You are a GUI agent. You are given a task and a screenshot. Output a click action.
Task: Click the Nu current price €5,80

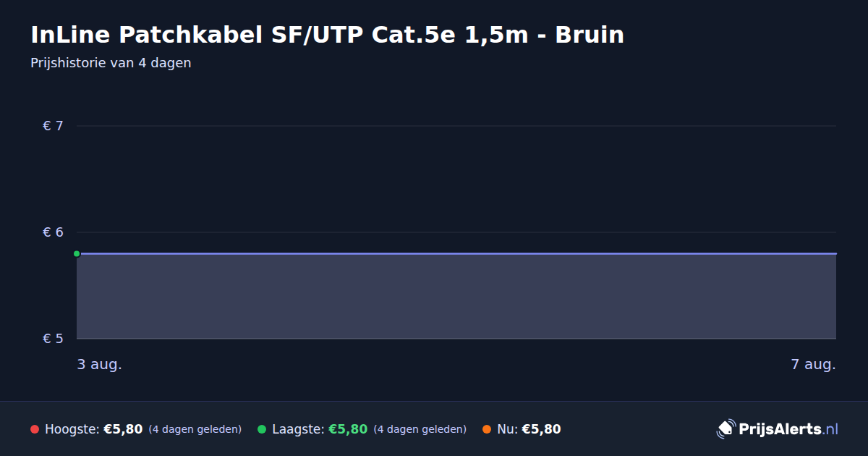pyautogui.click(x=541, y=429)
